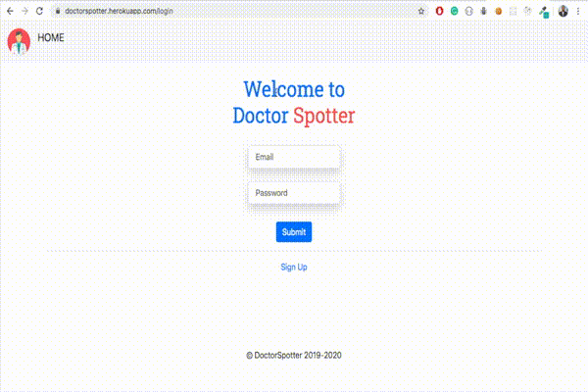
Task: Click the Email input field
Action: pos(294,157)
